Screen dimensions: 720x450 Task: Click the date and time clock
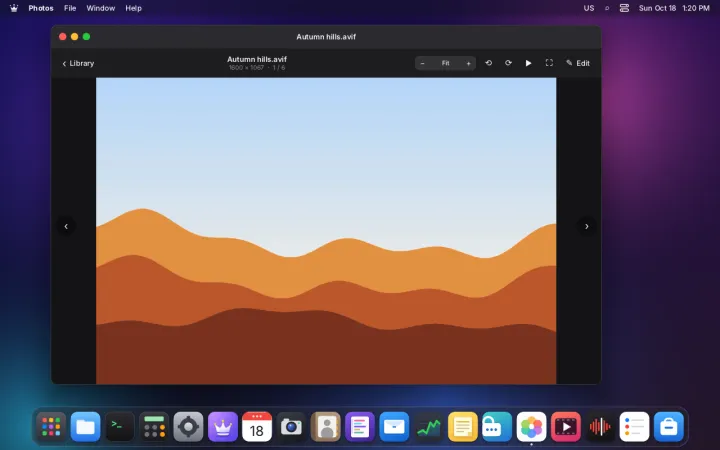[674, 8]
